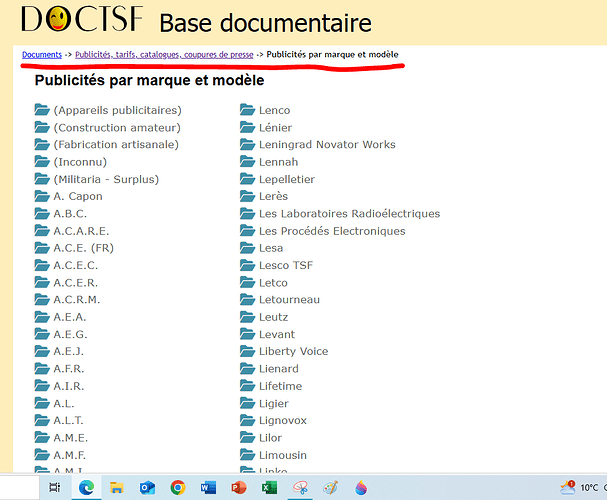Launch Paint from the taskbar
Screen dimensions: 607x500
click(331, 488)
